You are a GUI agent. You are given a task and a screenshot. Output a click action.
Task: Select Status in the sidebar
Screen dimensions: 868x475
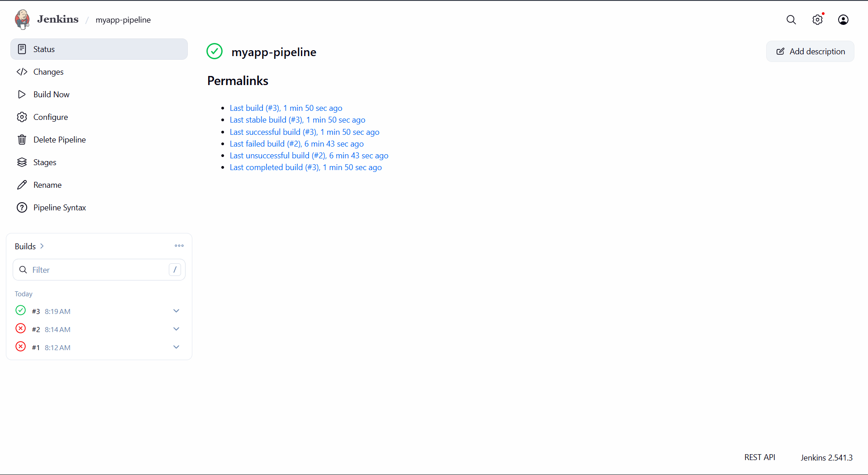coord(99,49)
